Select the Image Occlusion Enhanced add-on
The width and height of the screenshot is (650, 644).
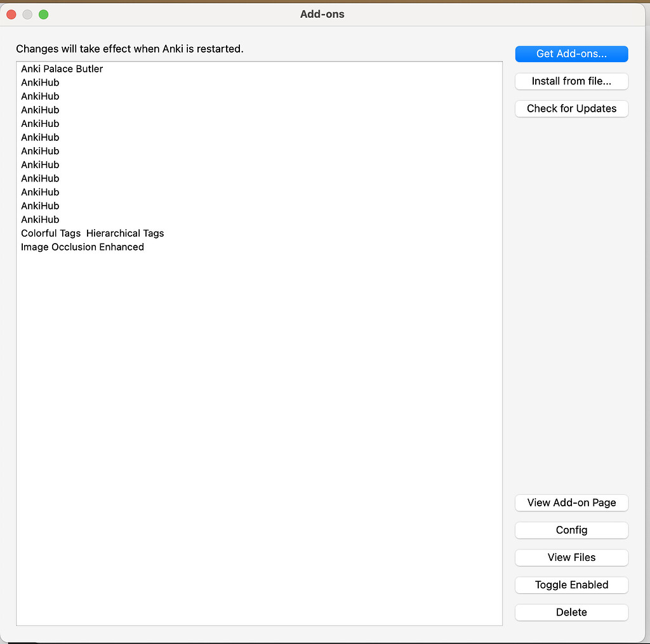[82, 247]
